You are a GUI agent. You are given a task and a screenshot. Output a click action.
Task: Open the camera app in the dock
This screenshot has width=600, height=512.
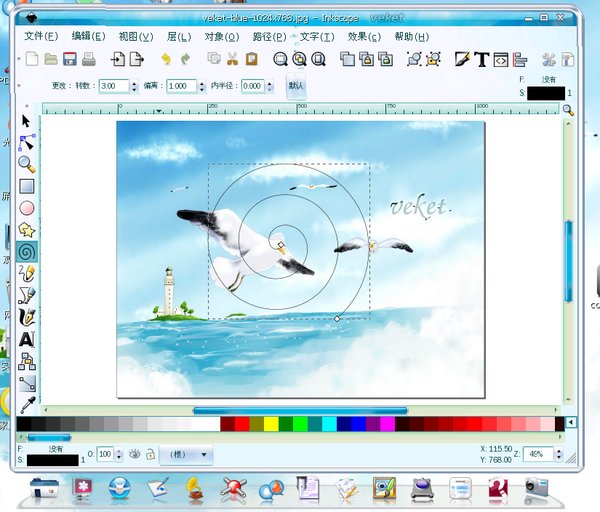536,488
